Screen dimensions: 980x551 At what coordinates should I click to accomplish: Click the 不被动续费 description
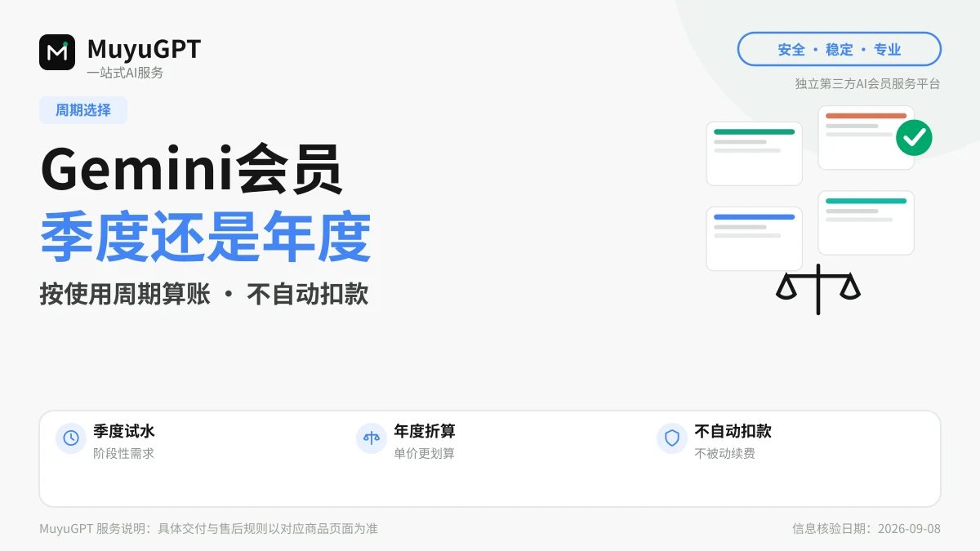(x=724, y=453)
